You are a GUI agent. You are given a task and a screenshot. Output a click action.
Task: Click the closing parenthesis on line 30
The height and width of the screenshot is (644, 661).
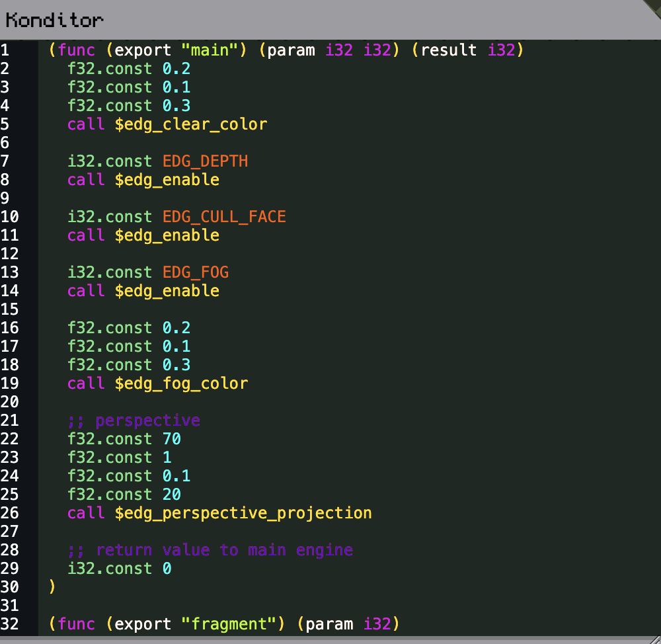tap(53, 587)
